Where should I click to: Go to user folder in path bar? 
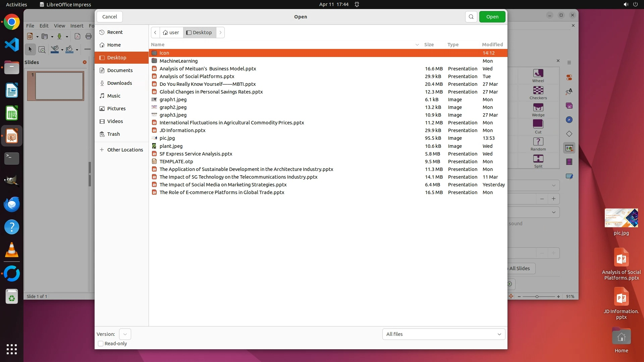click(x=171, y=33)
